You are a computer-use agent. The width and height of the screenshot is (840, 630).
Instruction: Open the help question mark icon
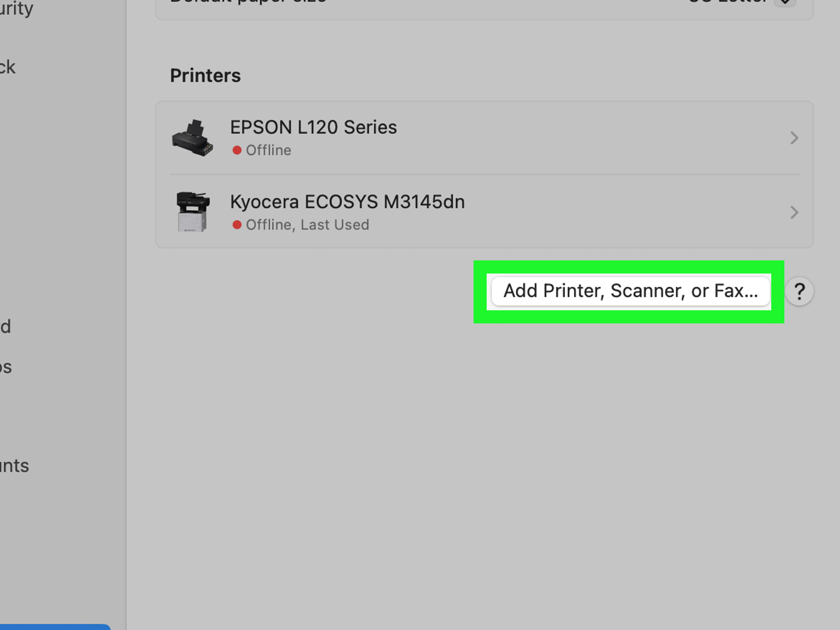(800, 291)
